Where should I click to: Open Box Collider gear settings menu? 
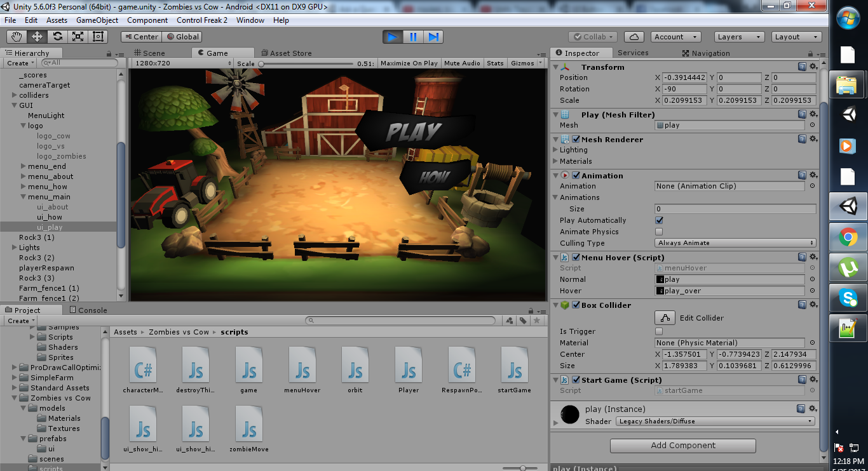point(813,305)
